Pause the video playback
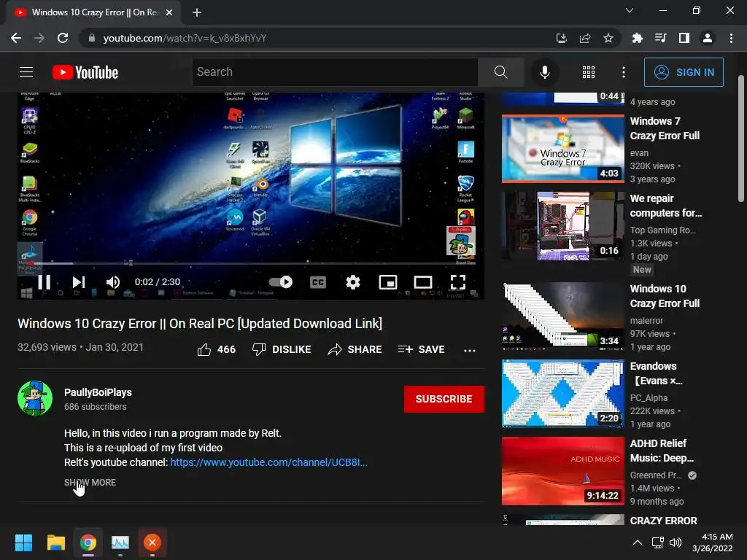 (x=44, y=282)
